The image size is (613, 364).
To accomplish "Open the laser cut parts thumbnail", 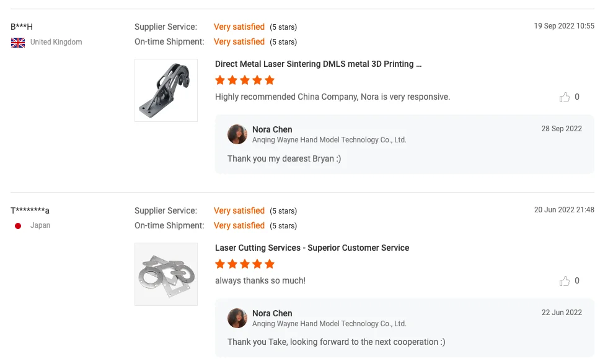I will (x=166, y=274).
